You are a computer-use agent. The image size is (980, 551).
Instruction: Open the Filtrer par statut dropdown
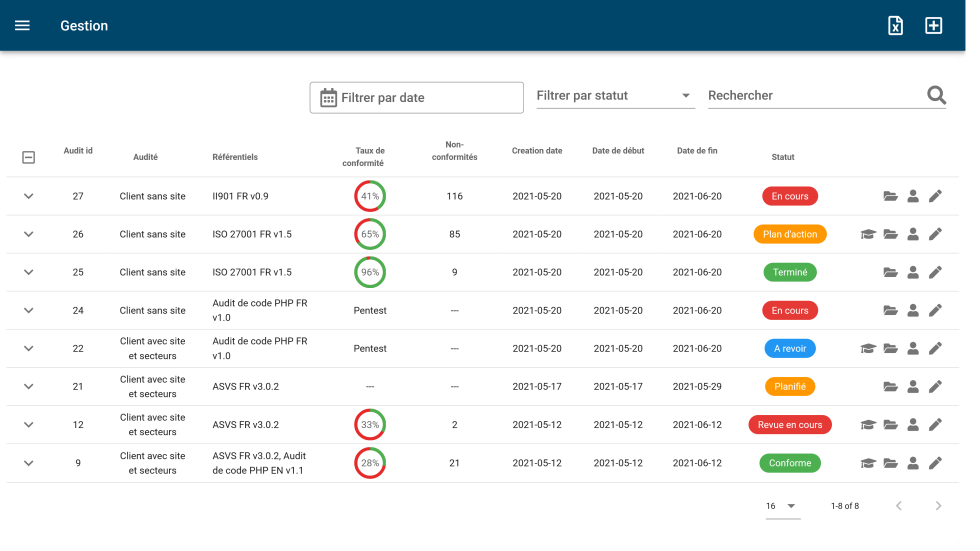click(615, 96)
